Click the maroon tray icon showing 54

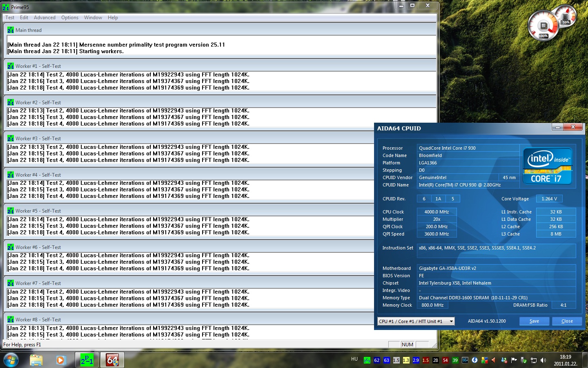(445, 360)
